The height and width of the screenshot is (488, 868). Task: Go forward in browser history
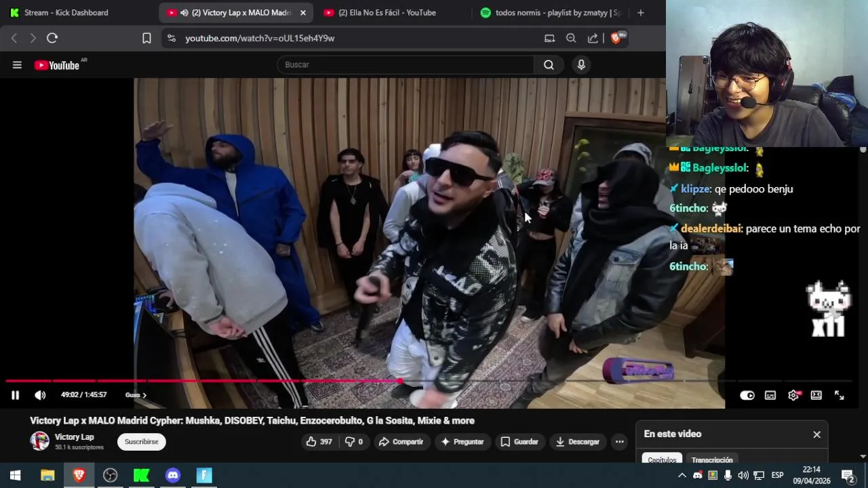[32, 39]
